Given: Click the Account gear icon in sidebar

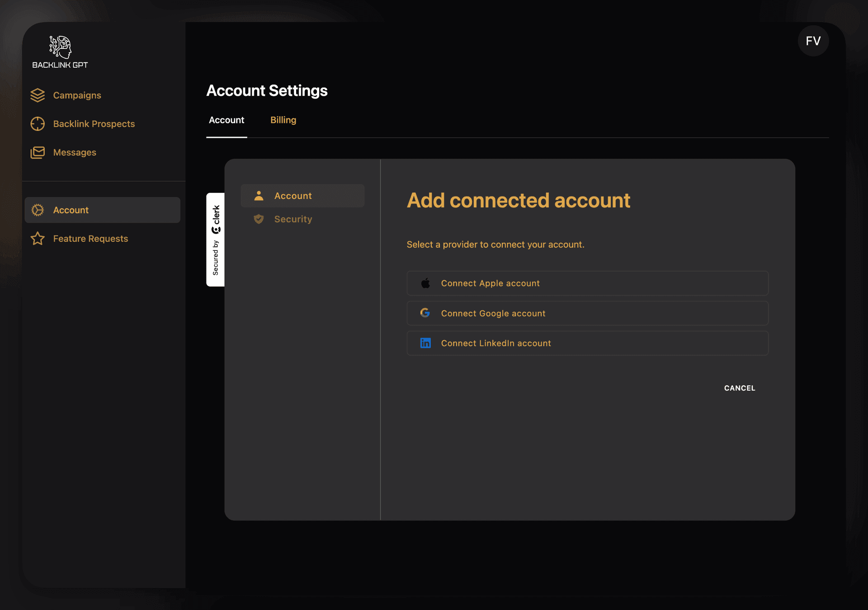Looking at the screenshot, I should [38, 210].
